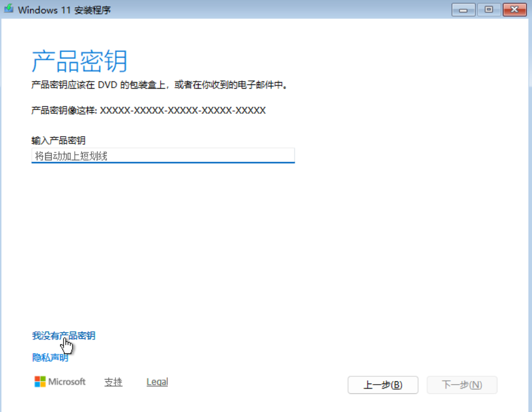Click the Microsoft wordmark text beside the logo
Screen dimensions: 532x412
pos(67,382)
